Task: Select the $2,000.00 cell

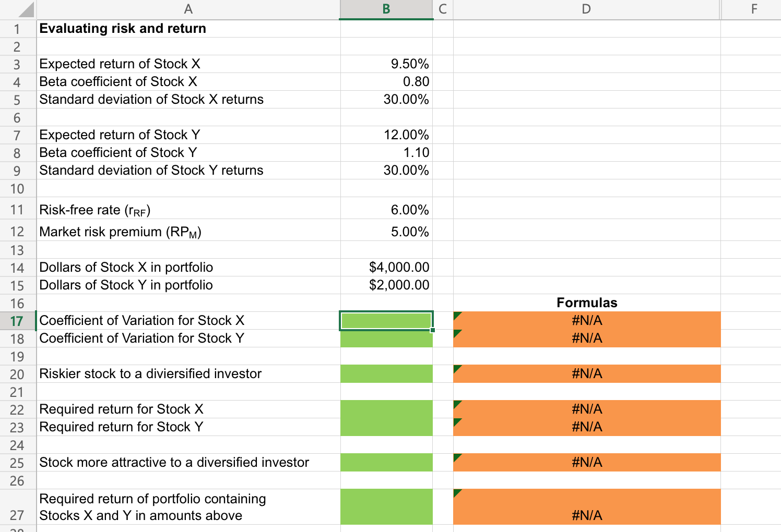Action: tap(386, 285)
